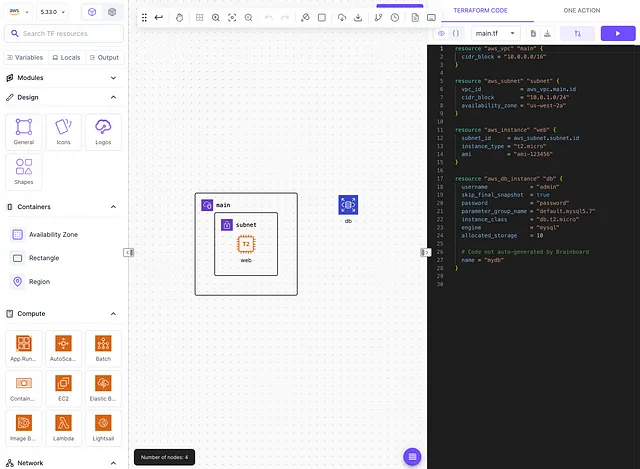Click the sync arrows button in the code panel
Viewport: 640px width, 469px height.
(x=577, y=33)
